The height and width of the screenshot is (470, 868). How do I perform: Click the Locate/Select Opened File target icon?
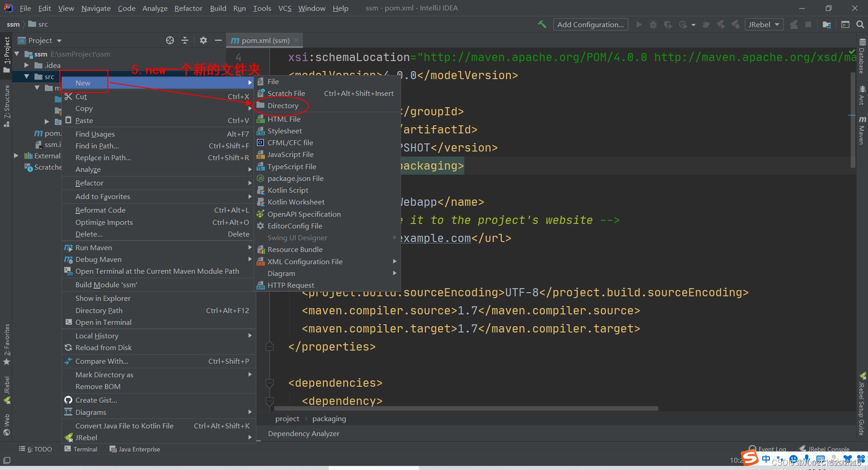[x=170, y=40]
